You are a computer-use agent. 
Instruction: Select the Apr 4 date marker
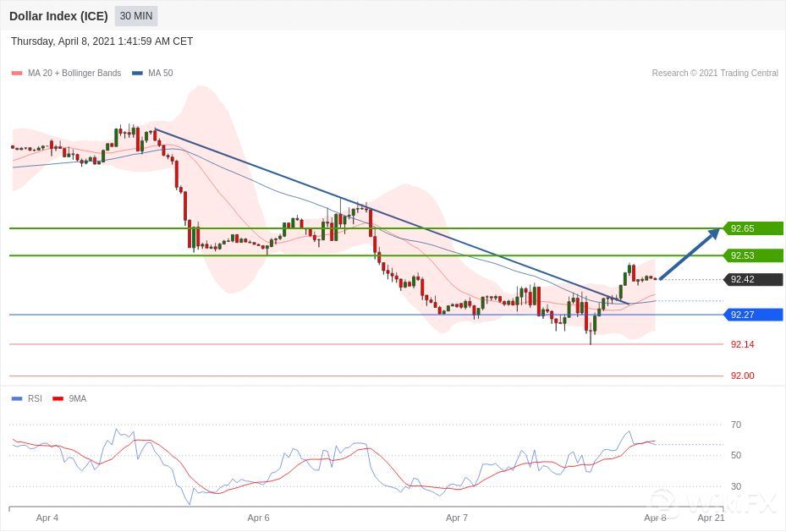tap(48, 517)
